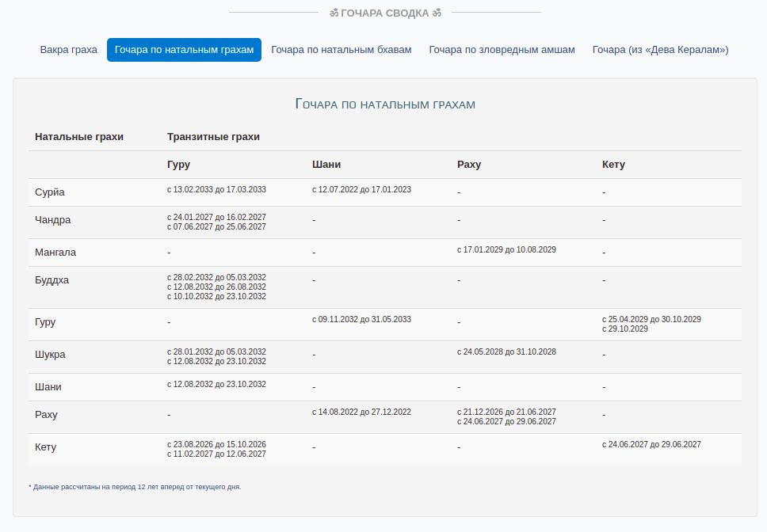This screenshot has width=767, height=532.
Task: Select the Чандра row label
Action: click(x=53, y=220)
